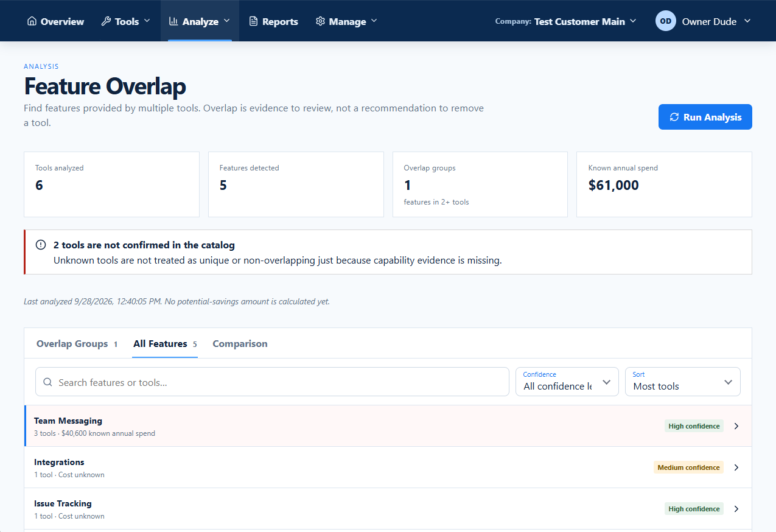
Task: Open the Owner Dude account menu
Action: 704,21
